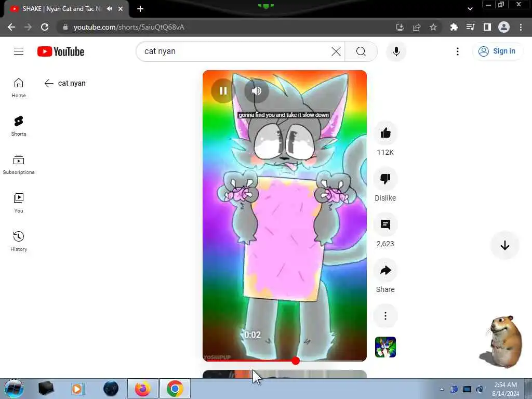Mute the tab via its speaker icon
This screenshot has width=532, height=399.
pyautogui.click(x=109, y=9)
